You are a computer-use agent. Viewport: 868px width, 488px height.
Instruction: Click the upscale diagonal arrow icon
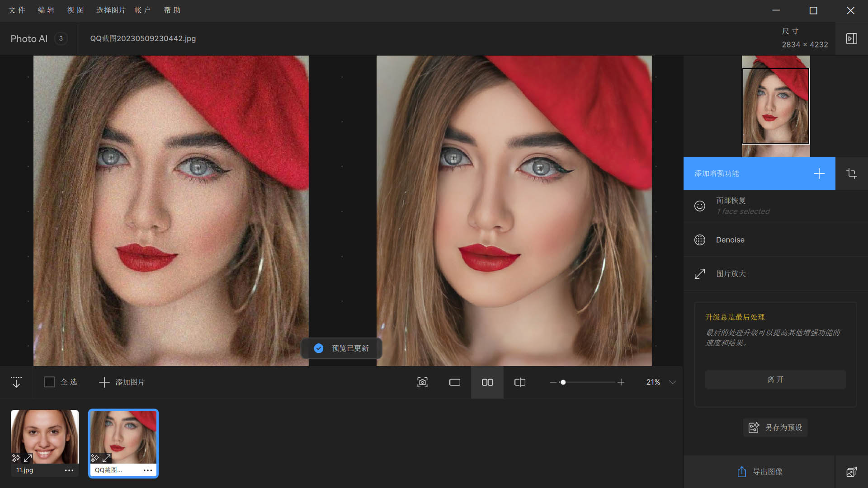pyautogui.click(x=699, y=274)
